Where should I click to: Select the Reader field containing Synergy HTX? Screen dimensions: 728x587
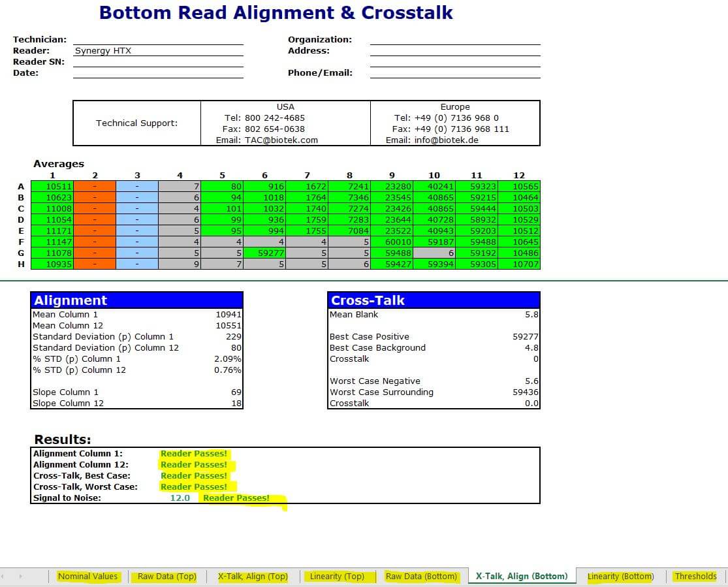(x=158, y=51)
